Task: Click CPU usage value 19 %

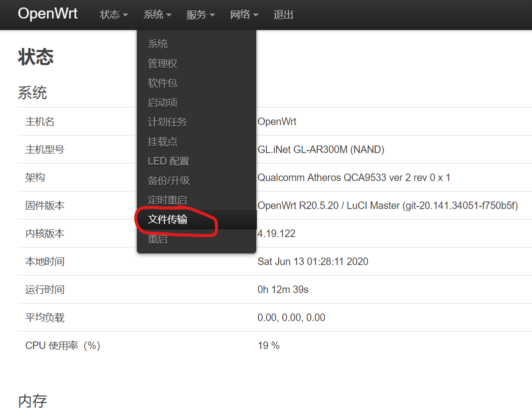Action: pyautogui.click(x=269, y=345)
